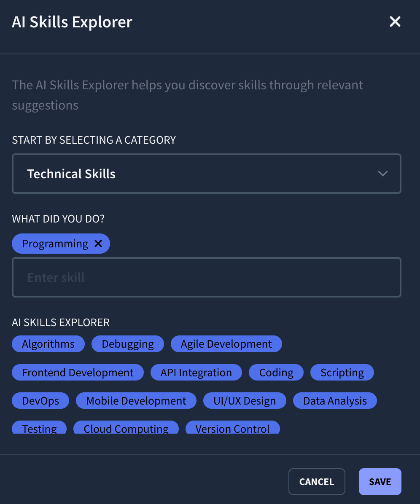Cancel out of the skills dialog
The height and width of the screenshot is (504, 420).
tap(317, 482)
